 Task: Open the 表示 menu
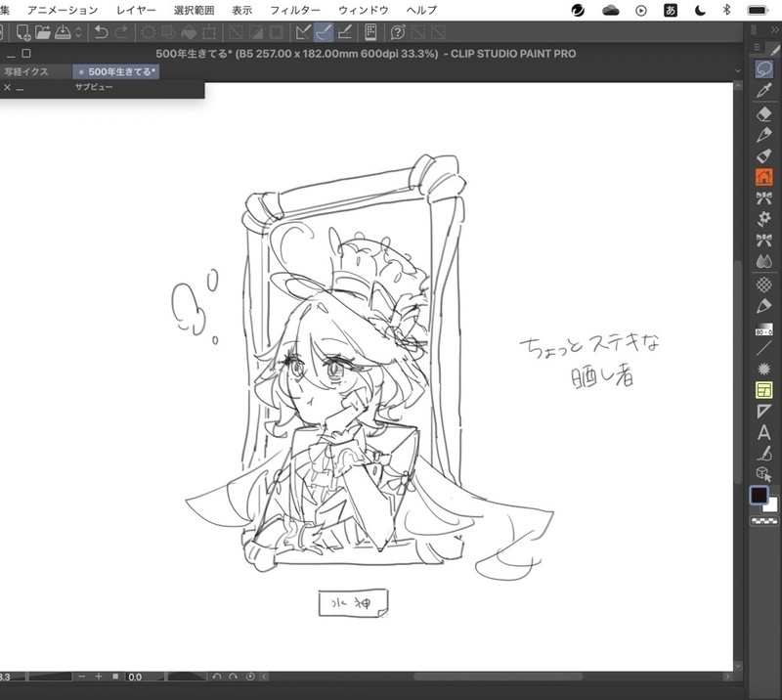(241, 10)
